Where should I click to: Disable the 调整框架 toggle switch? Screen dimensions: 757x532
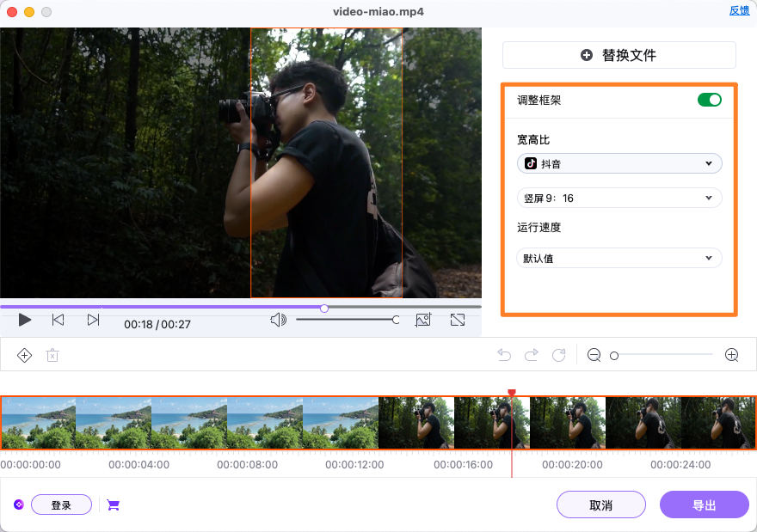[x=709, y=100]
